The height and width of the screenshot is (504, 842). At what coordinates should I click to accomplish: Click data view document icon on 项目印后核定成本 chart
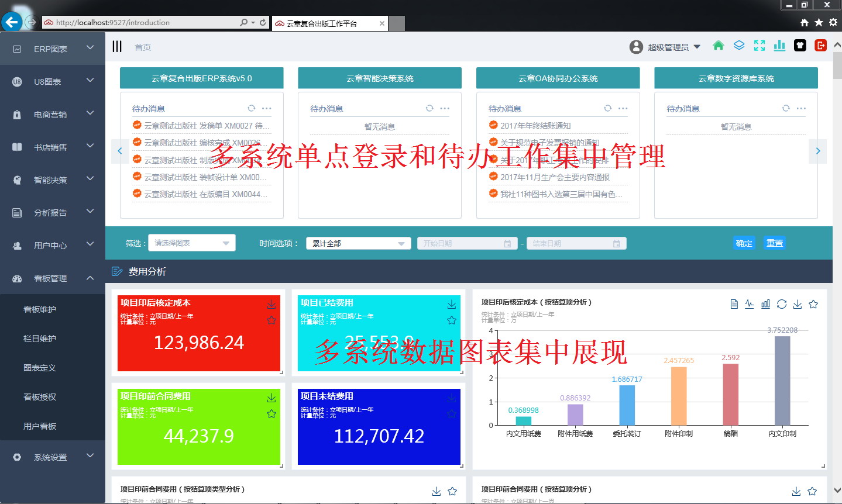coord(734,304)
